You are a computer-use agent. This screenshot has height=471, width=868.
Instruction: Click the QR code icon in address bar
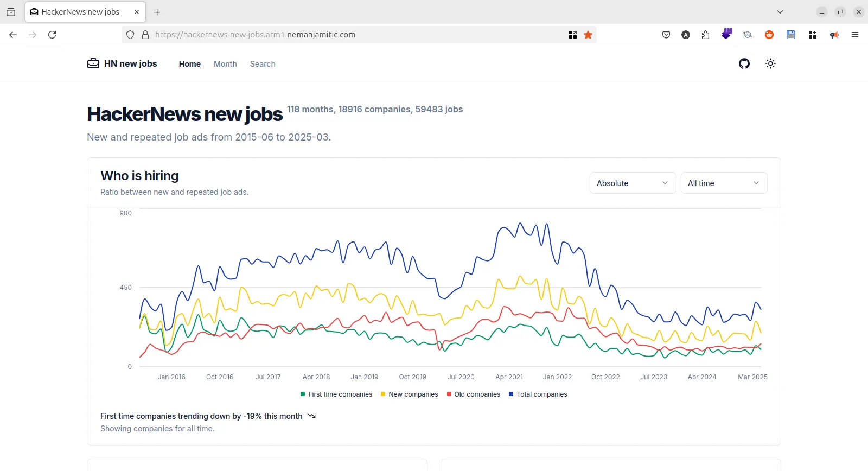point(572,35)
